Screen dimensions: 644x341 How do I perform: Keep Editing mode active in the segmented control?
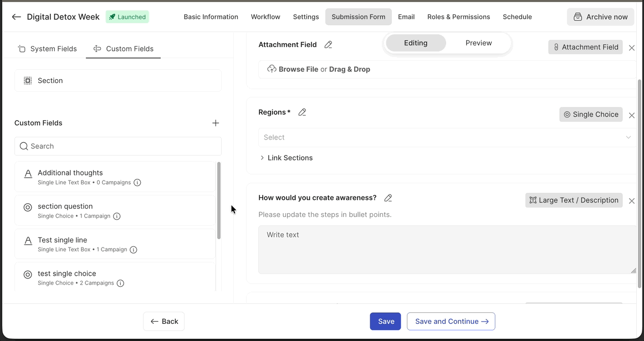(416, 43)
